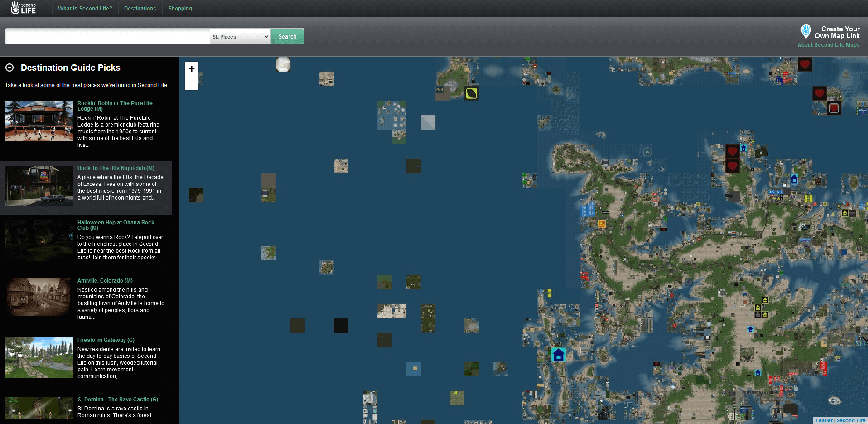Open the Destinations menu item

140,9
